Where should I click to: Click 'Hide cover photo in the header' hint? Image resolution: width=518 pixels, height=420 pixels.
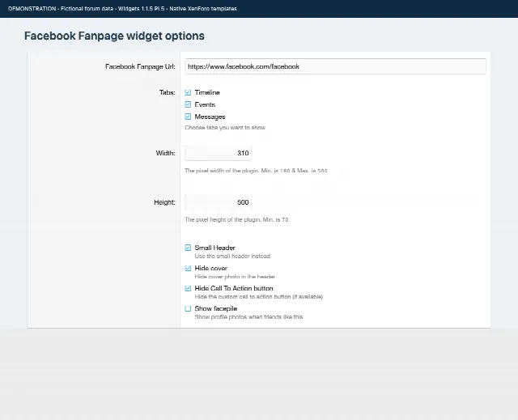click(235, 277)
